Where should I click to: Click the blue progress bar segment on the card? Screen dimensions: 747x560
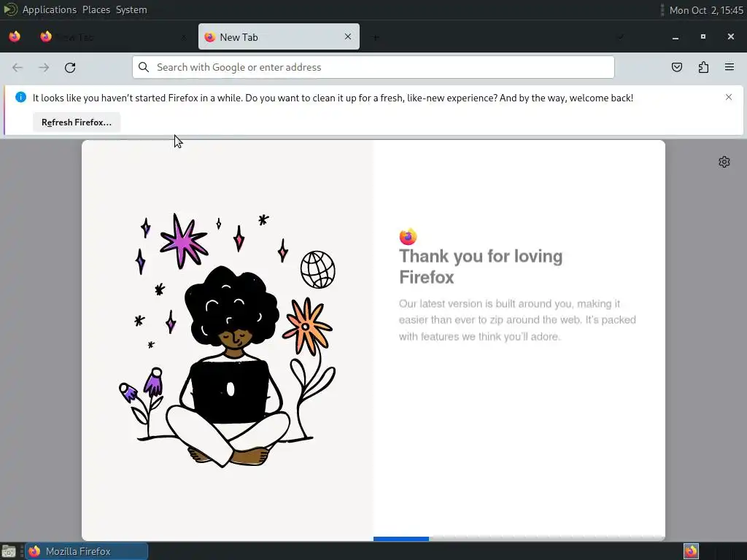[x=401, y=539]
